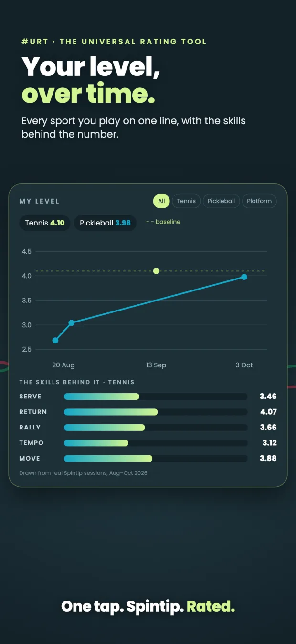
Task: Switch to the Platform filter pill
Action: (259, 201)
